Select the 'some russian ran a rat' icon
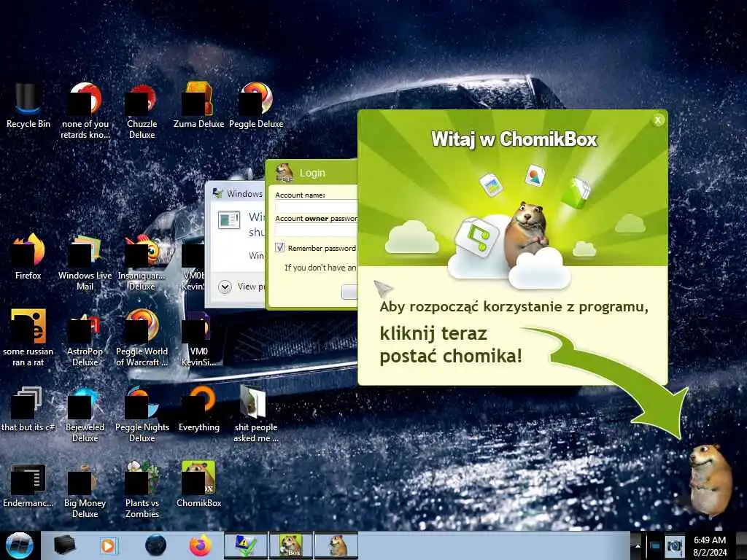The image size is (747, 560). [28, 338]
